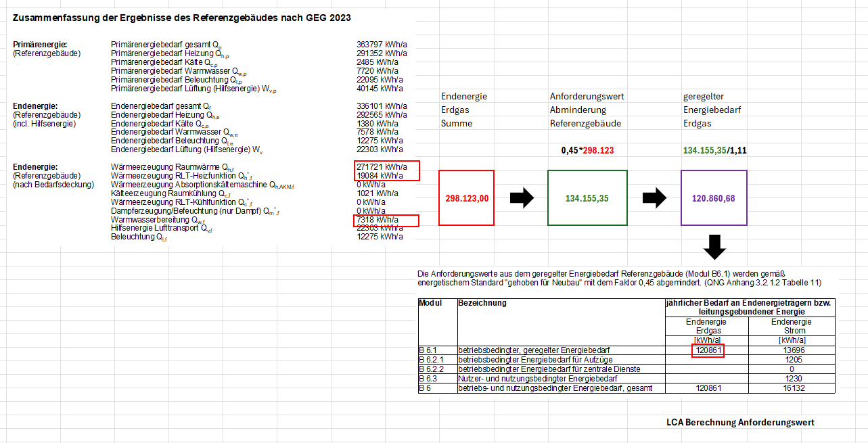The height and width of the screenshot is (443, 868).
Task: Click the arrow between red and green boxes
Action: pos(521,198)
